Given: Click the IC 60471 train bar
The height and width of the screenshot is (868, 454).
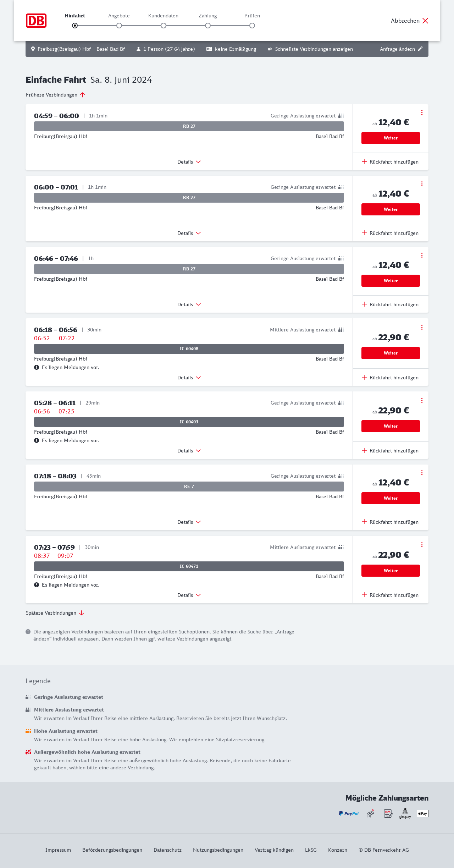Looking at the screenshot, I should point(189,566).
